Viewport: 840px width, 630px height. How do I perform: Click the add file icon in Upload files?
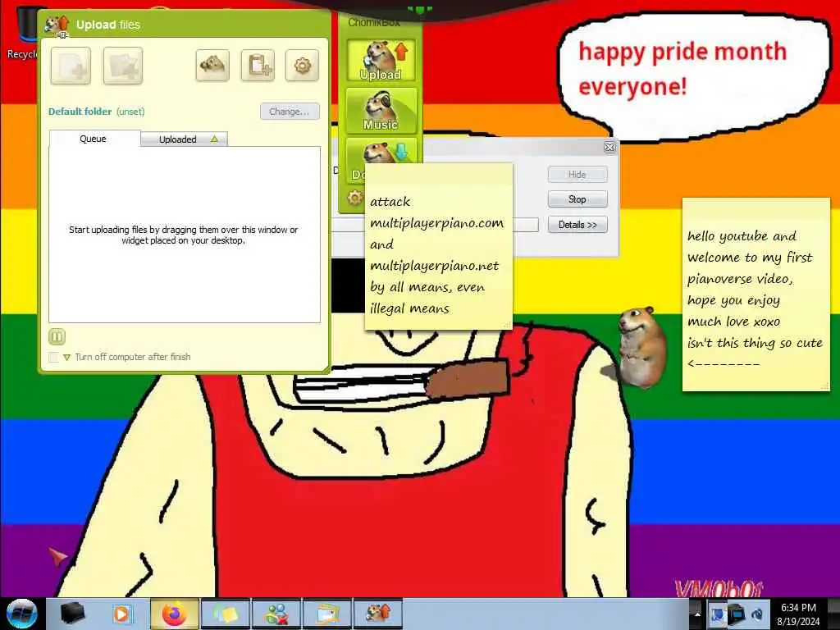[x=71, y=66]
